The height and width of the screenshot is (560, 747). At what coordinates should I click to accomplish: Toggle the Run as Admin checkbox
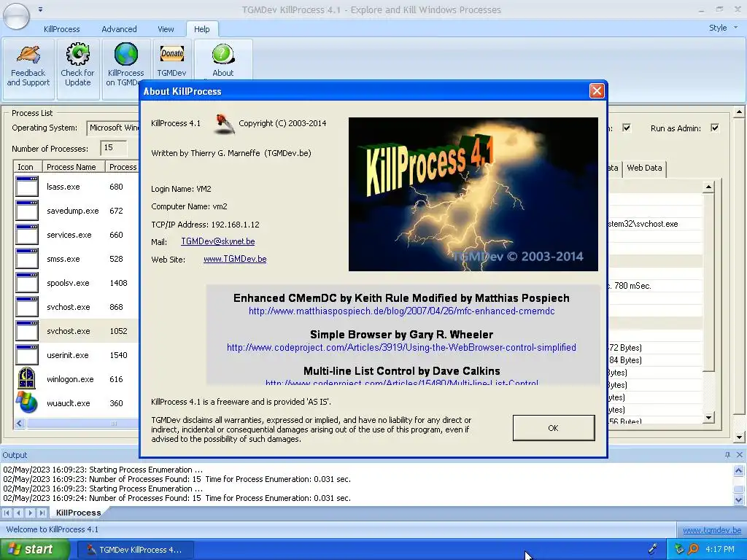pyautogui.click(x=715, y=128)
